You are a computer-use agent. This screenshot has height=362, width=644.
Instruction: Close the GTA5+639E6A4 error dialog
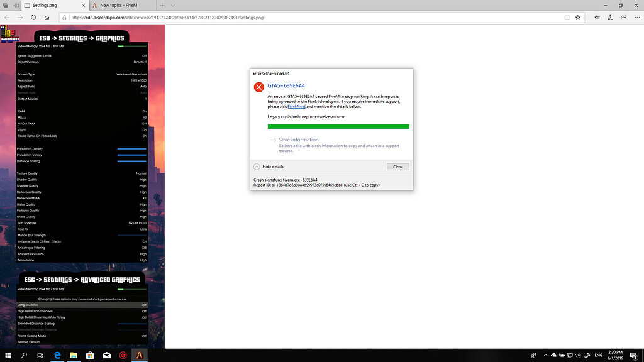click(397, 167)
